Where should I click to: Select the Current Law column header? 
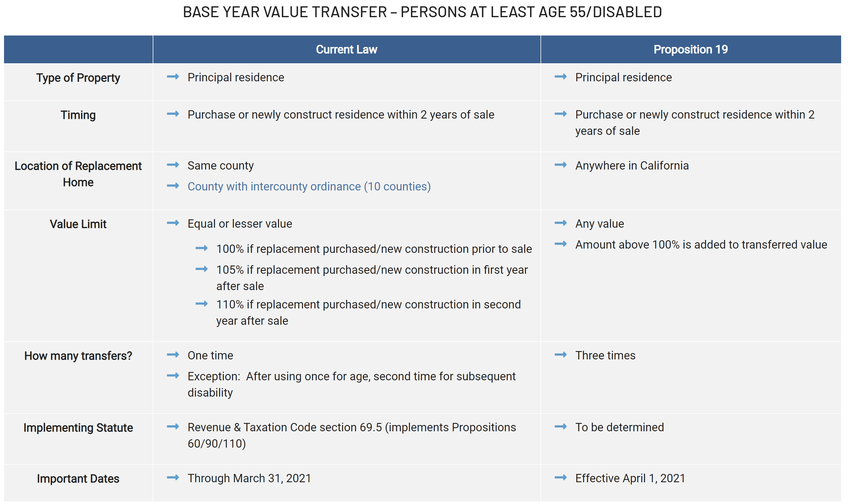(347, 50)
